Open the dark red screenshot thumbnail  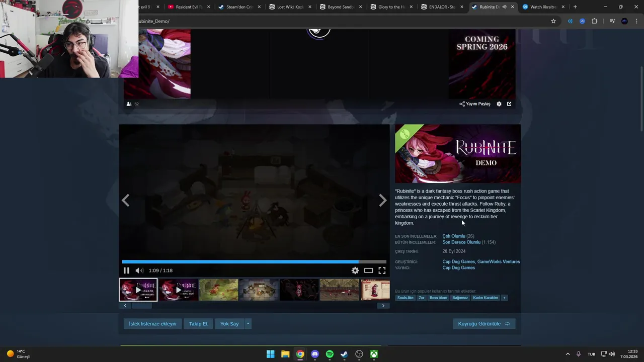pyautogui.click(x=299, y=290)
